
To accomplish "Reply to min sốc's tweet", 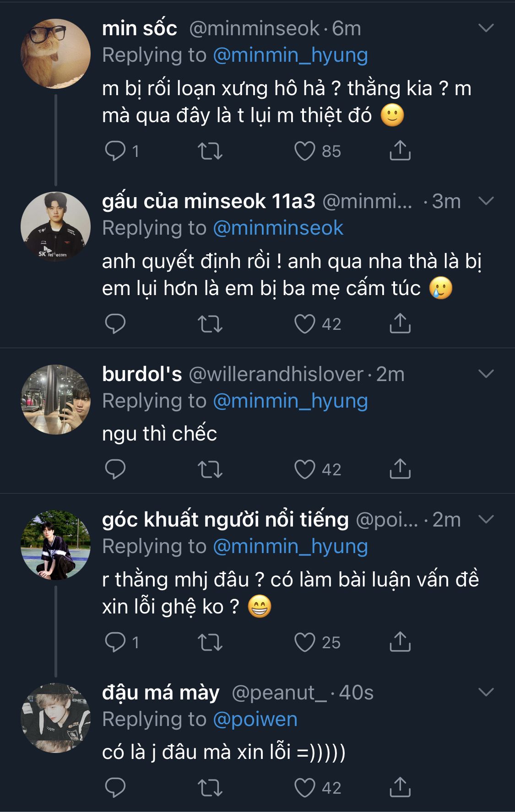I will [115, 151].
